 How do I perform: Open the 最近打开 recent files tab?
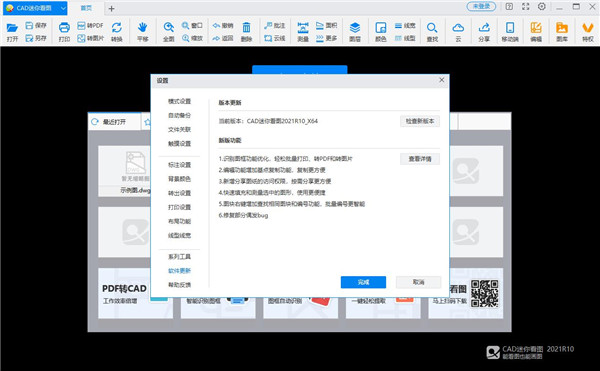point(114,122)
